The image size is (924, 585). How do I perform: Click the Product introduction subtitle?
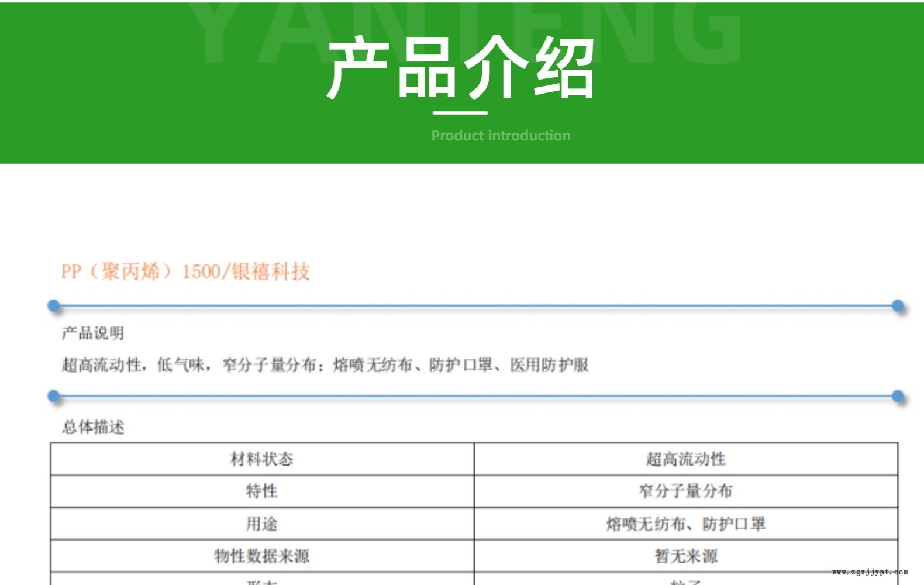coord(501,136)
